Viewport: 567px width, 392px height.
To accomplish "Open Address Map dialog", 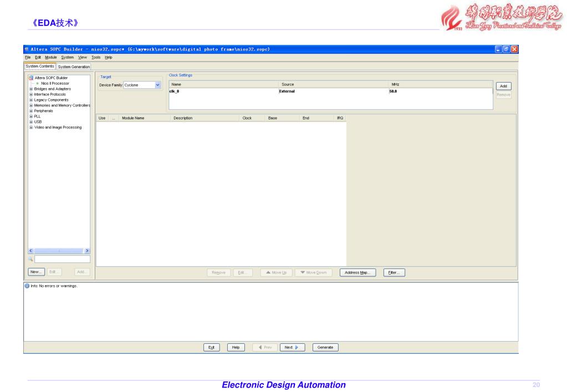I will pos(357,273).
